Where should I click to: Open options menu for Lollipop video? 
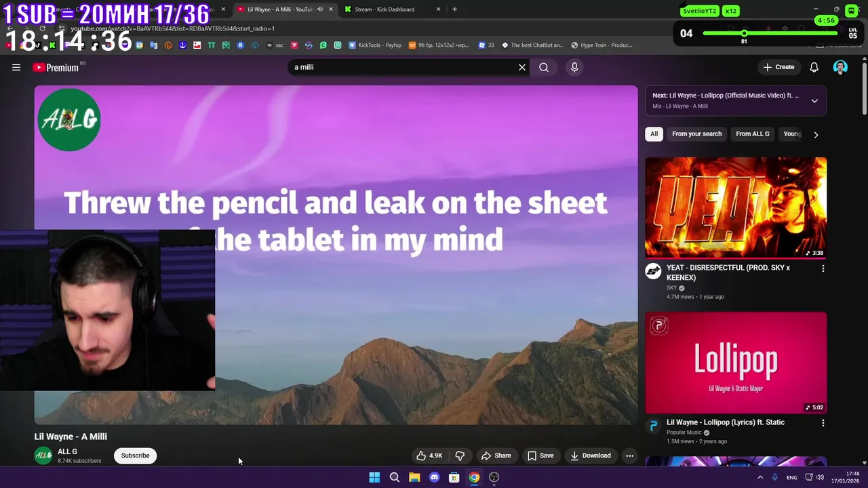click(823, 423)
